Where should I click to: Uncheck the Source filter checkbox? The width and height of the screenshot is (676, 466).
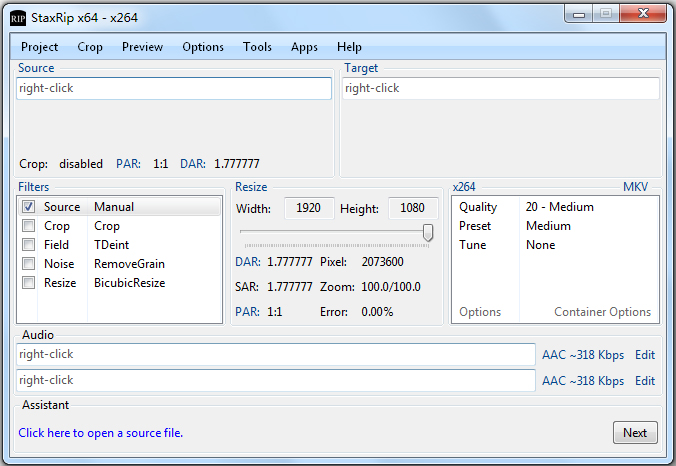29,207
